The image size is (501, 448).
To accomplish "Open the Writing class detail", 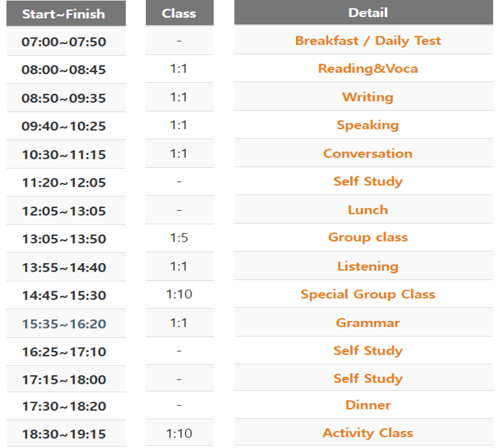I will (x=367, y=97).
